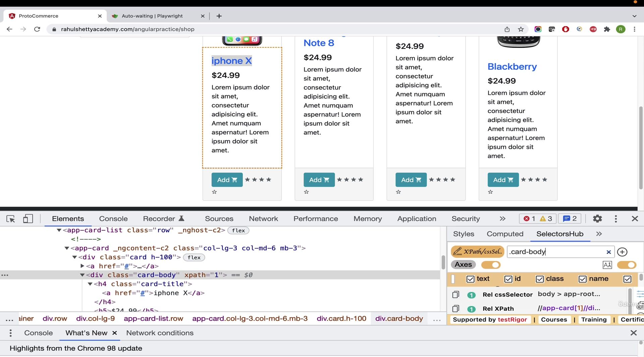
Task: Clear the .card-body selector input
Action: 608,252
